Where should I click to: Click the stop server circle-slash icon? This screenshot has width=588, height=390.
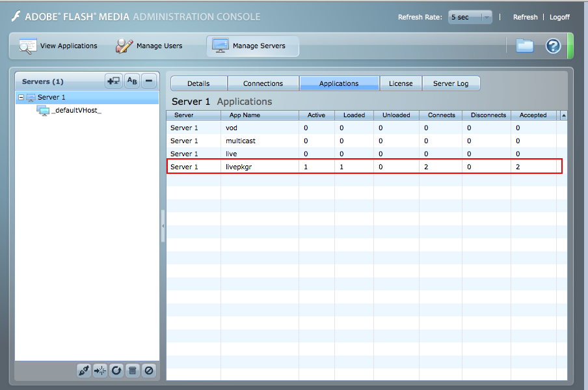point(149,371)
